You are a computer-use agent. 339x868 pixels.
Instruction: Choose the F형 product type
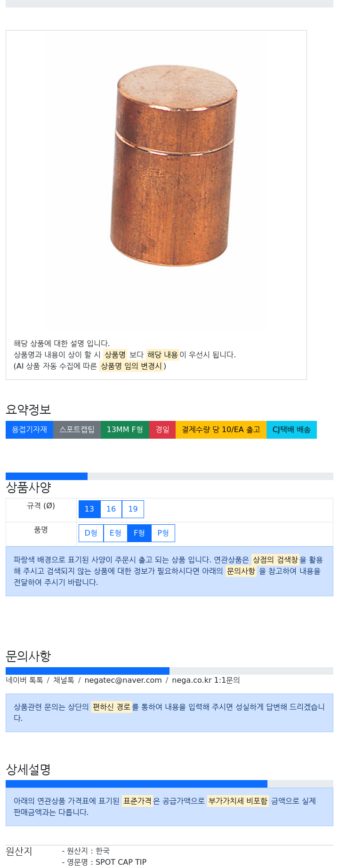[x=139, y=533]
